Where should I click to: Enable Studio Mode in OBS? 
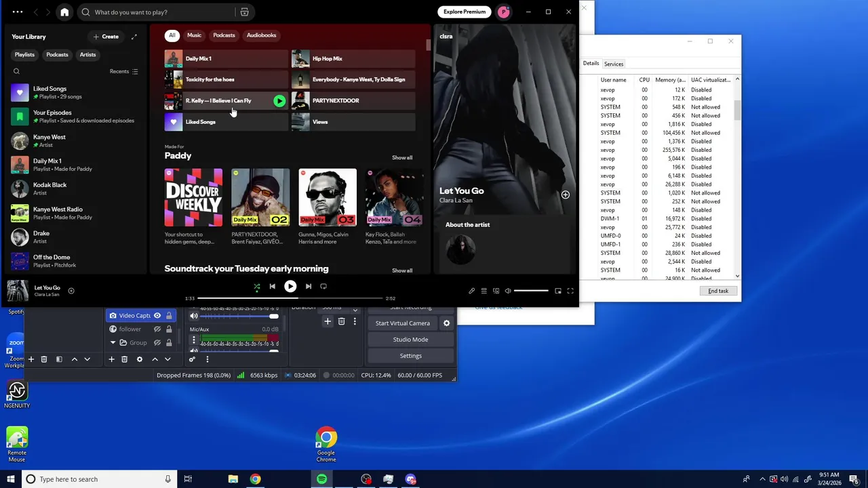click(x=410, y=340)
